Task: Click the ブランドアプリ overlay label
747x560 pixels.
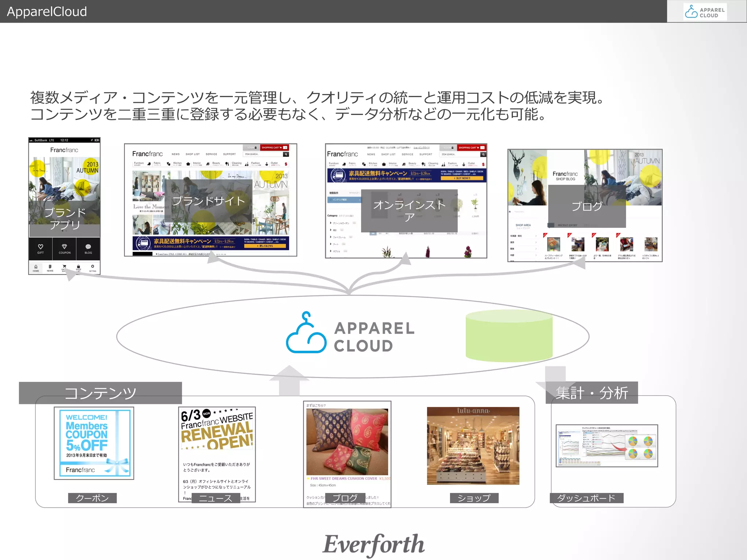Action: pos(65,219)
